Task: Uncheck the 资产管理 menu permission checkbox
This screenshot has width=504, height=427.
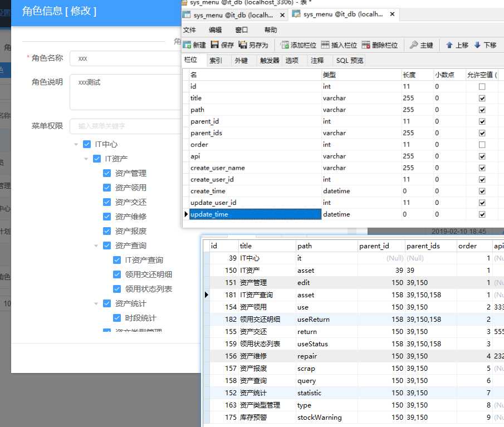Action: tap(107, 173)
